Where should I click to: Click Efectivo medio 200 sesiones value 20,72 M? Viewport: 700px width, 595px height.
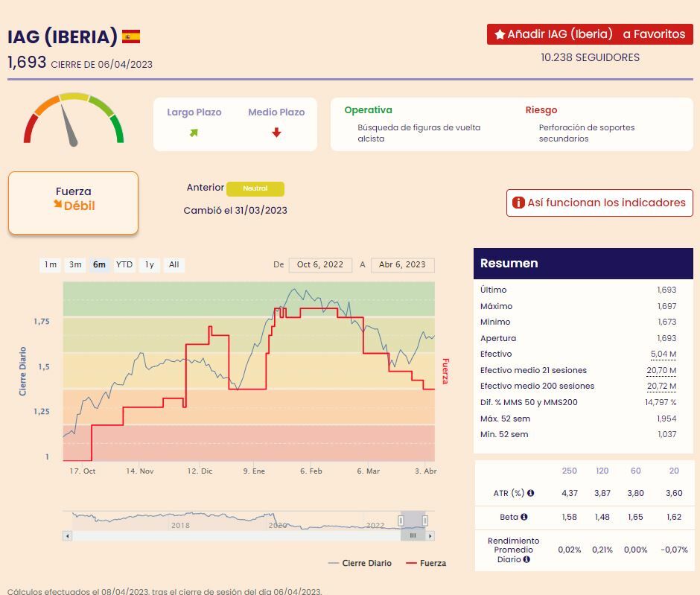coord(661,386)
